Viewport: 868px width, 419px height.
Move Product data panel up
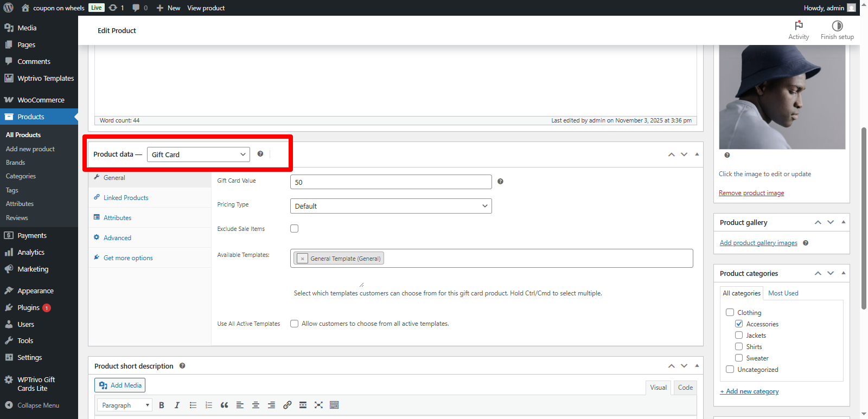(672, 154)
